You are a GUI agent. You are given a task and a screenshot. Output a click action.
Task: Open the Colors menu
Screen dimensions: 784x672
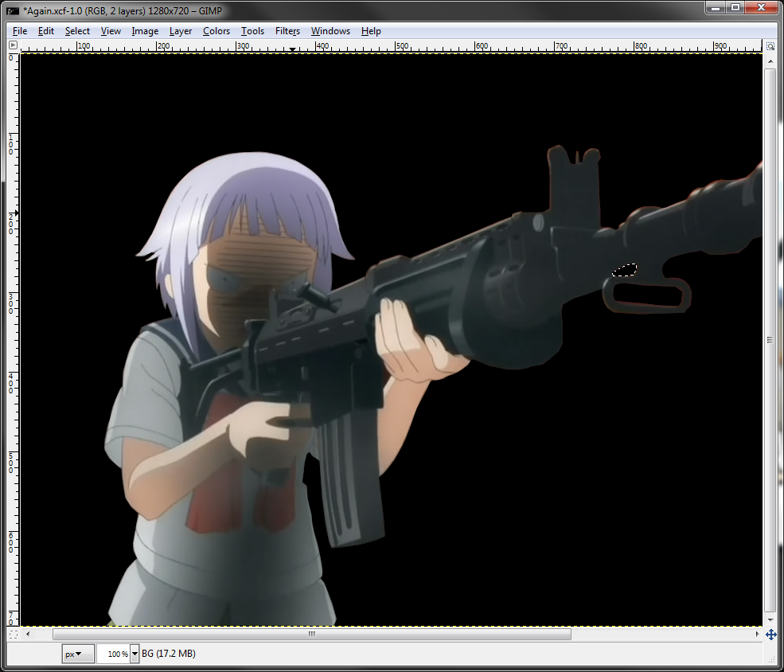pyautogui.click(x=216, y=31)
